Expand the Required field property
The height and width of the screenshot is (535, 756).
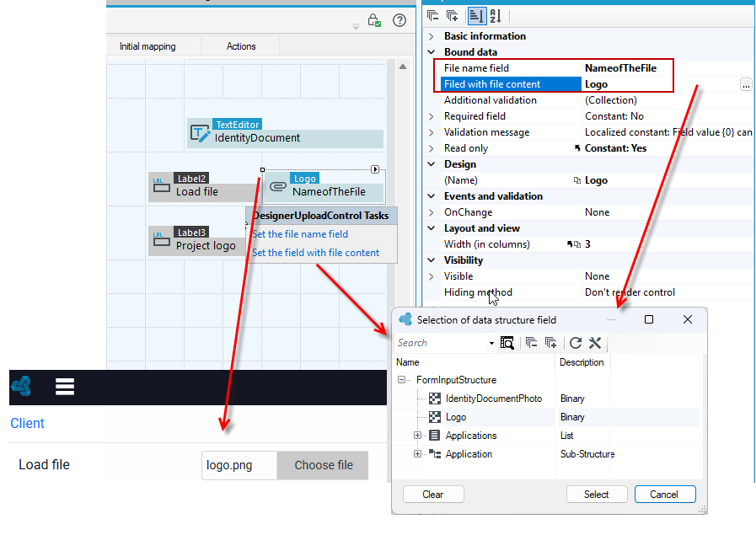[432, 116]
